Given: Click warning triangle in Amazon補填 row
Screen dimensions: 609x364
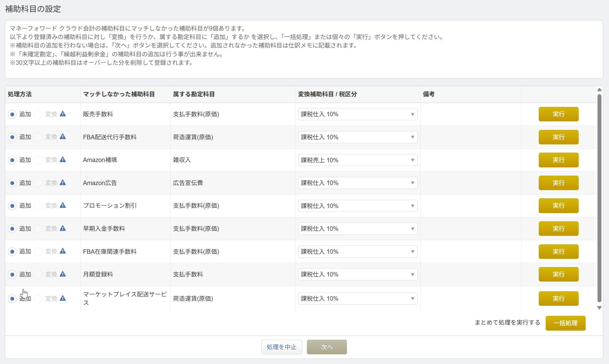Looking at the screenshot, I should pyautogui.click(x=63, y=160).
